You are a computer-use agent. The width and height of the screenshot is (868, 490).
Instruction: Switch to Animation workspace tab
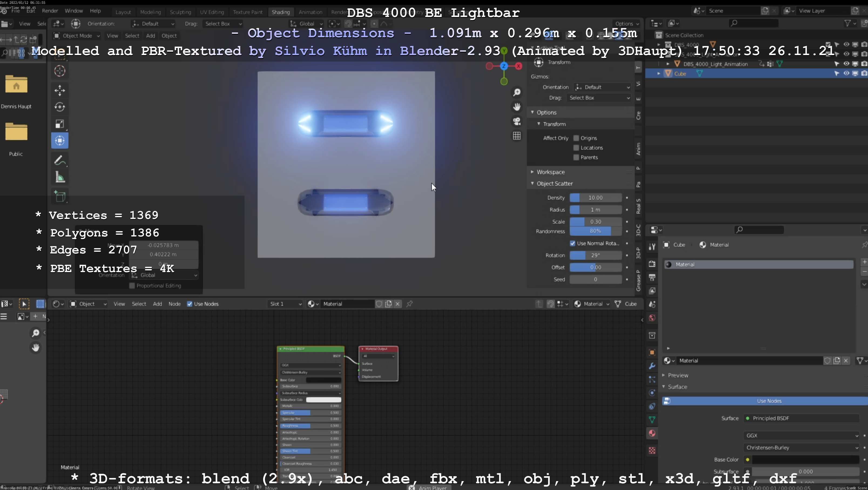(x=310, y=12)
